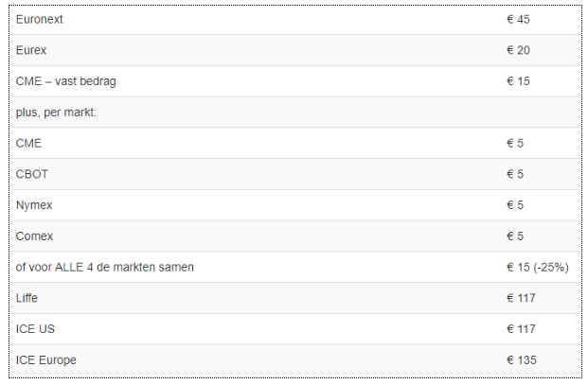Select the € 117 price next to Liffe
The height and width of the screenshot is (385, 588).
(x=522, y=299)
